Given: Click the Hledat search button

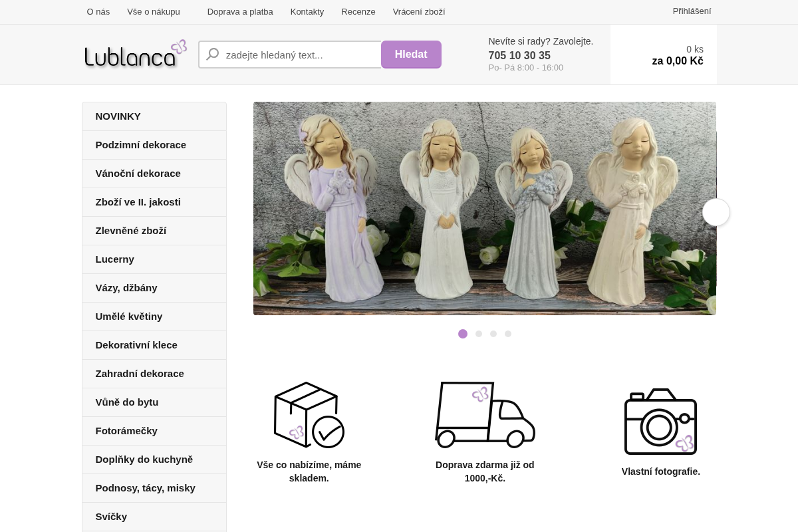Looking at the screenshot, I should [411, 55].
